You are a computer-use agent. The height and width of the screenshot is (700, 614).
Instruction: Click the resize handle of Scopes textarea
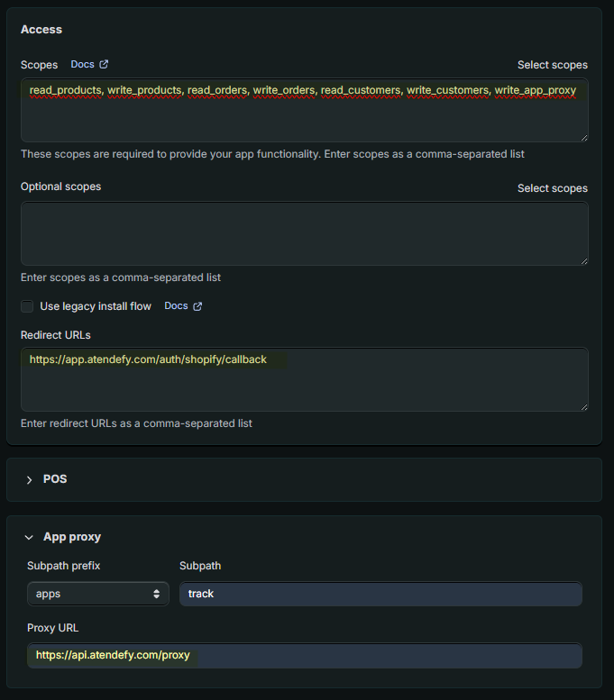click(584, 138)
